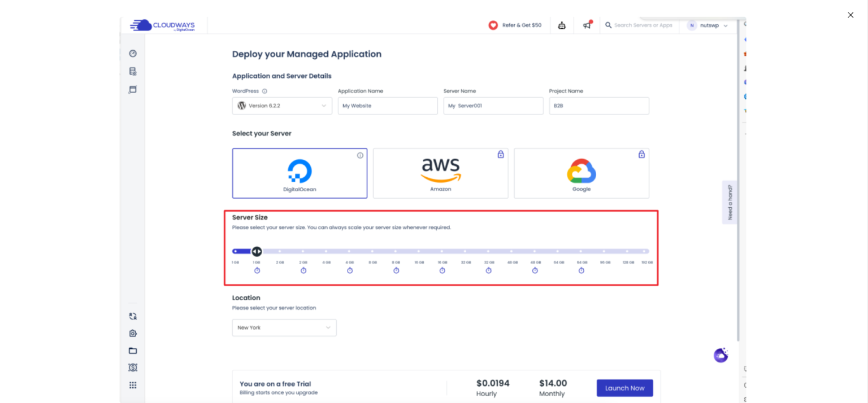Choose Google Cloud server provider card
The width and height of the screenshot is (868, 403).
point(581,173)
